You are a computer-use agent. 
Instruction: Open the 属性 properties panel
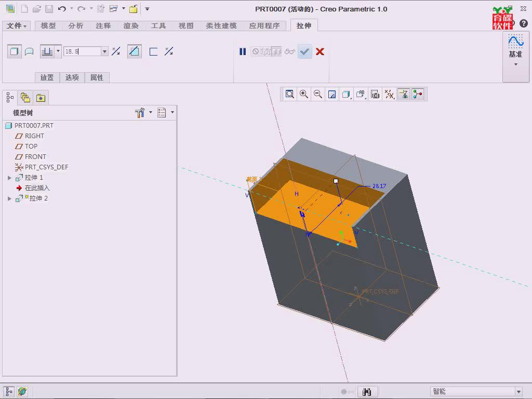(x=97, y=77)
